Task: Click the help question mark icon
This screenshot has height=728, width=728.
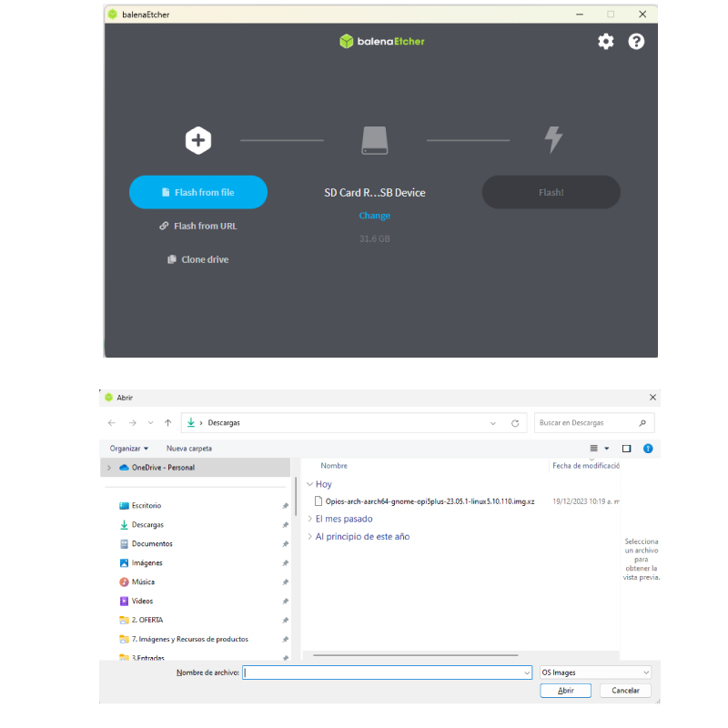Action: [636, 42]
